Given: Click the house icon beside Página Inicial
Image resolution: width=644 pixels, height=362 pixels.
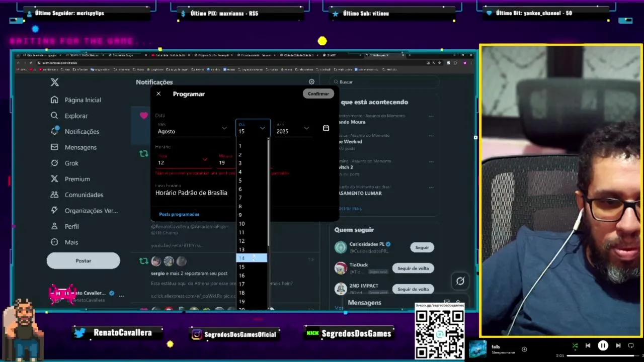Looking at the screenshot, I should point(54,100).
